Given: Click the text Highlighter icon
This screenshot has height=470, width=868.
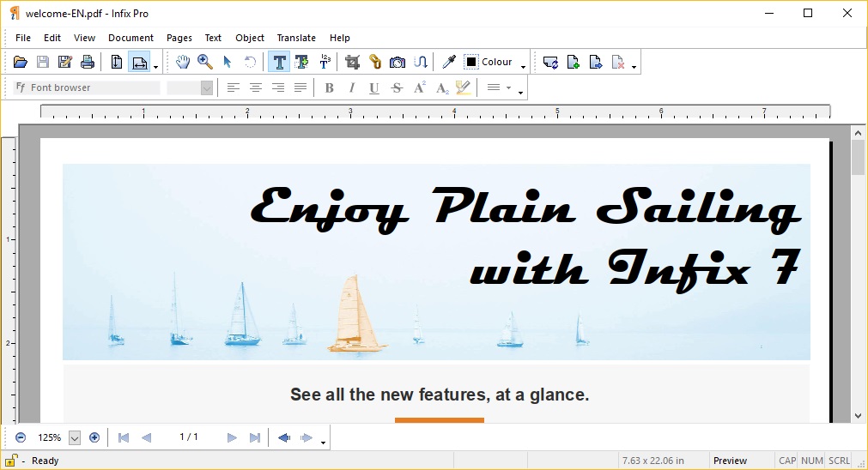Looking at the screenshot, I should click(464, 87).
